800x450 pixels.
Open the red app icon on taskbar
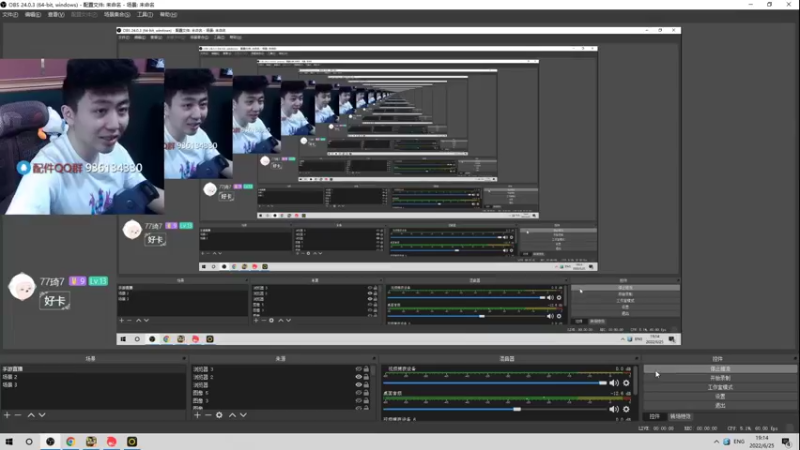coord(111,442)
